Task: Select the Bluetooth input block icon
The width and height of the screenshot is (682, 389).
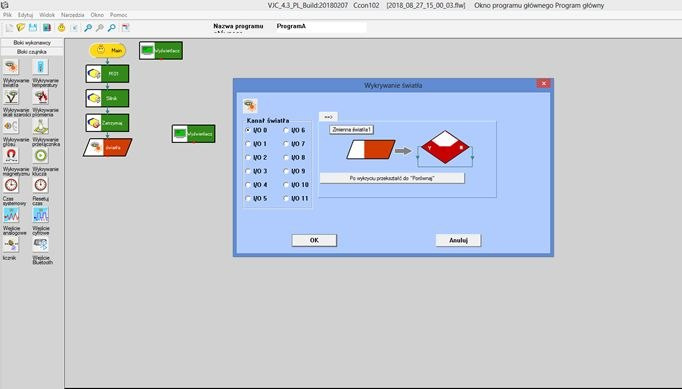Action: coord(40,244)
